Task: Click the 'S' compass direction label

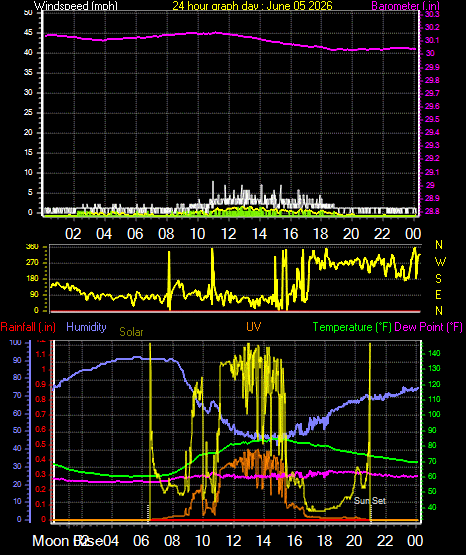Action: (438, 279)
